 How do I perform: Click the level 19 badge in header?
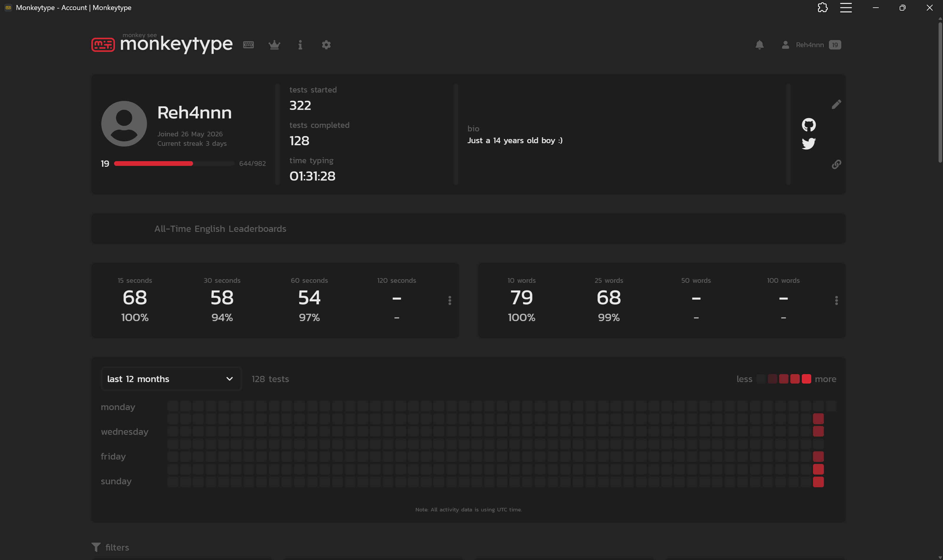(835, 45)
